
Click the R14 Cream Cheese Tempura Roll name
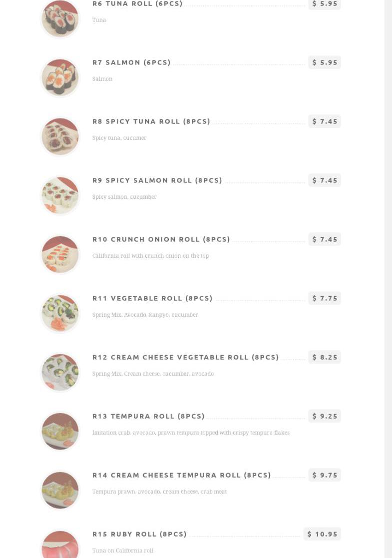[x=181, y=475]
